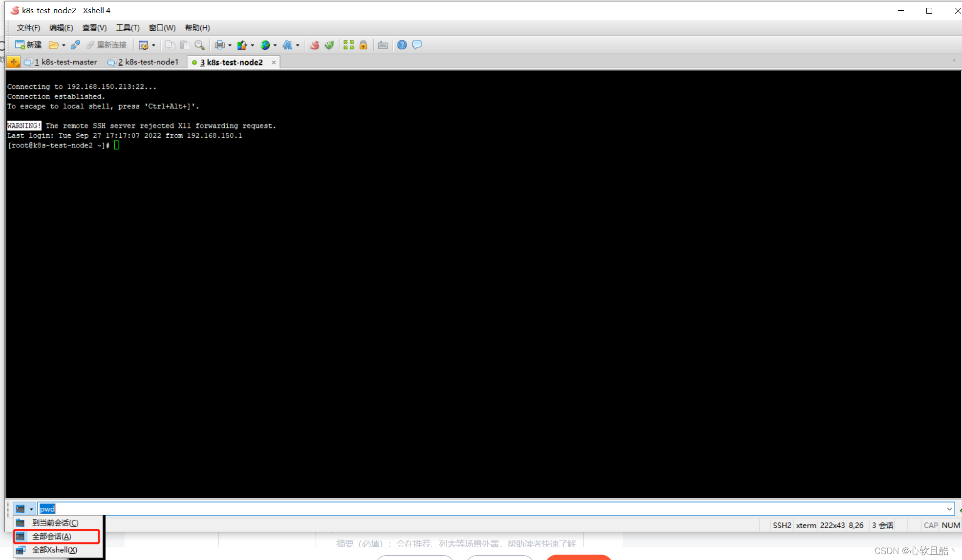962x560 pixels.
Task: Click the open folder icon
Action: (x=54, y=45)
